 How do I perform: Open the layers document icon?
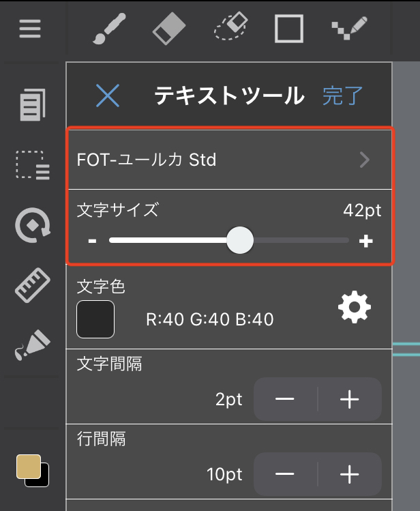(32, 105)
